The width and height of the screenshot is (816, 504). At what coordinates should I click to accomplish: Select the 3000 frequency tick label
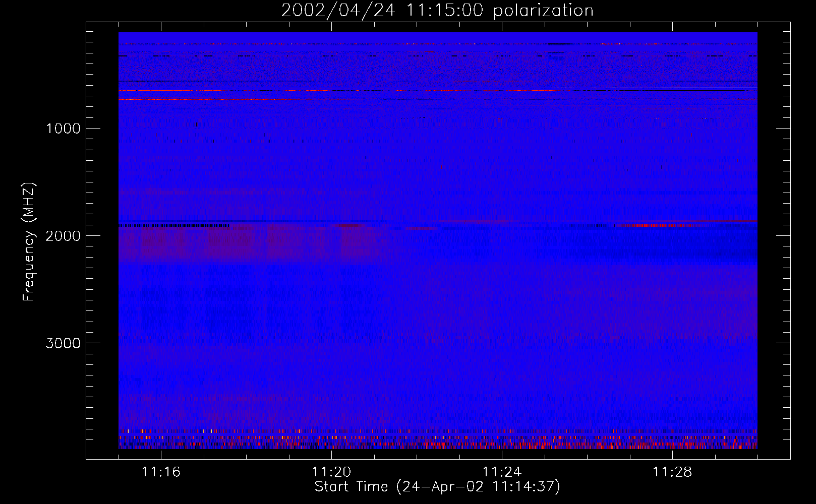click(63, 343)
